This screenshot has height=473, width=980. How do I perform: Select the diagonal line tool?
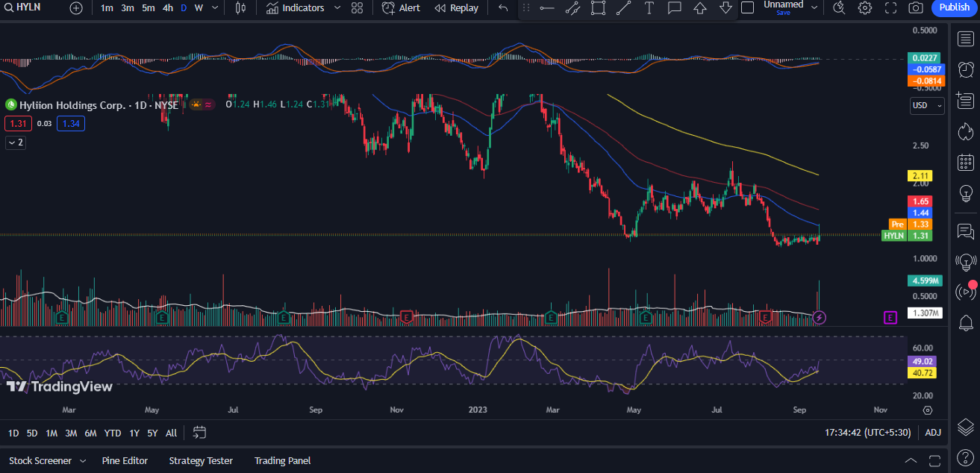coord(623,7)
